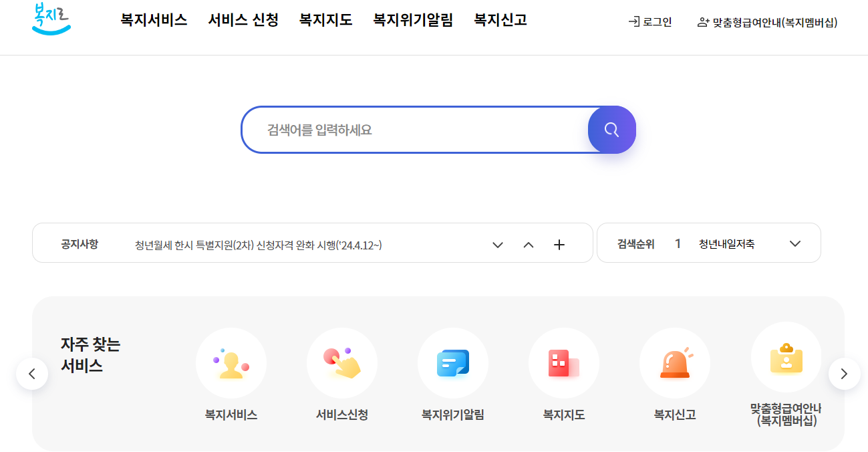Image resolution: width=868 pixels, height=452 pixels.
Task: Open the 복지서비스 icon in 자주 찾는 서비스
Action: coord(231,362)
